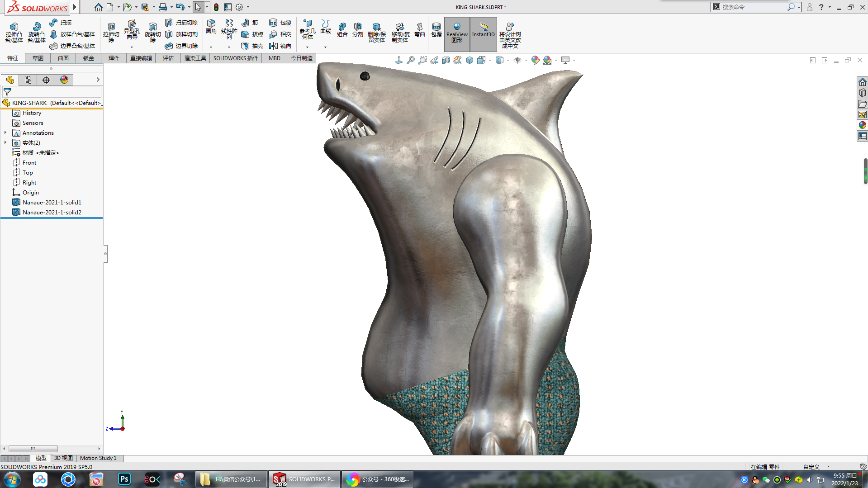Open Photoshop from the taskbar
The height and width of the screenshot is (488, 868).
coord(124,479)
